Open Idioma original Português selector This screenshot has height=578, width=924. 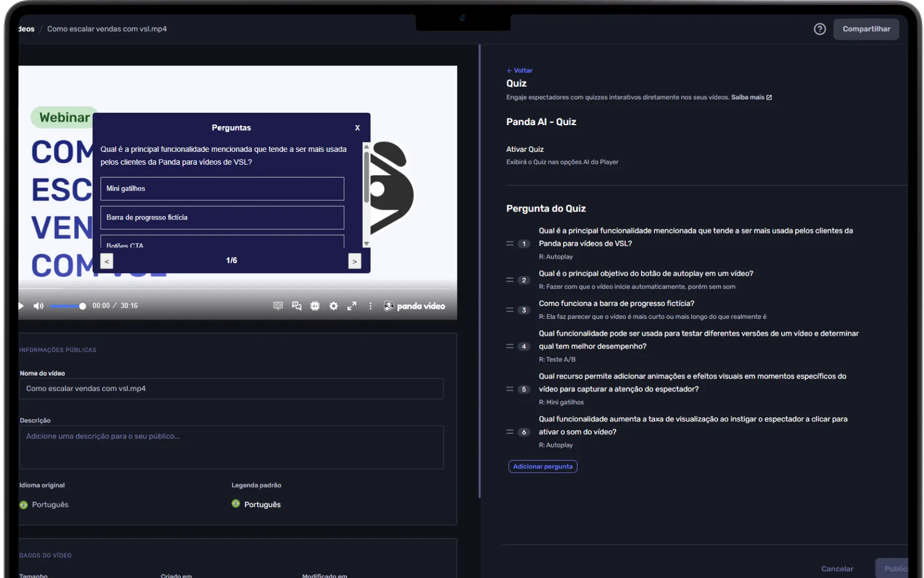(x=44, y=504)
